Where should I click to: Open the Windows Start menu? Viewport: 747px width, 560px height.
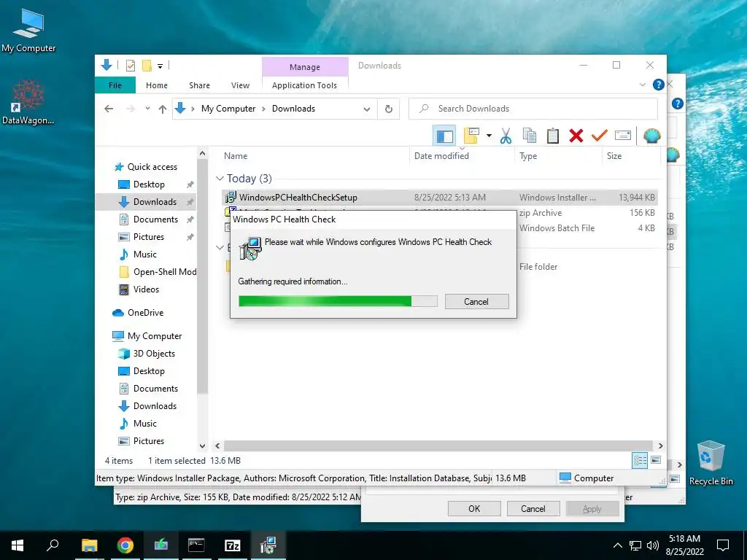point(18,545)
